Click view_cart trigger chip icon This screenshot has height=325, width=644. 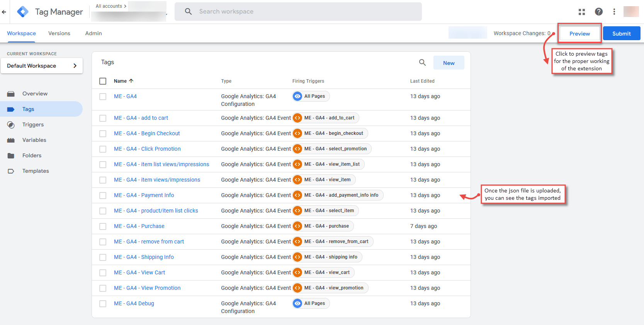click(x=297, y=272)
